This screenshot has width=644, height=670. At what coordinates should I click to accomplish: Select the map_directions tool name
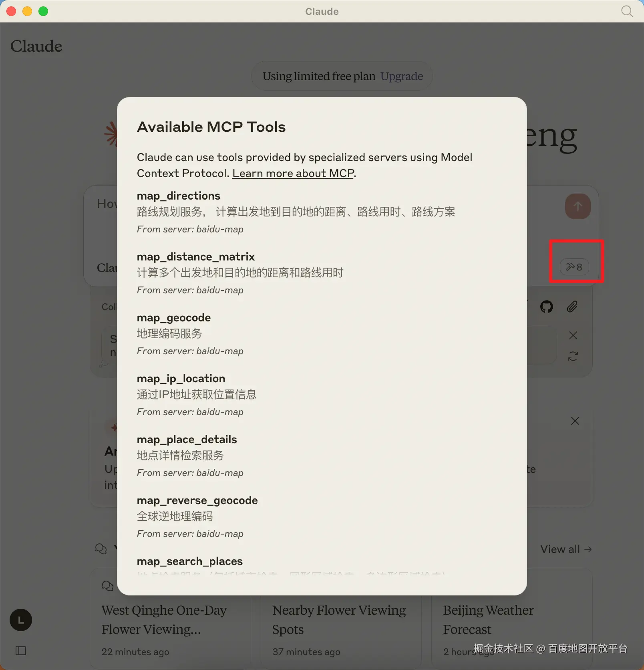[179, 196]
